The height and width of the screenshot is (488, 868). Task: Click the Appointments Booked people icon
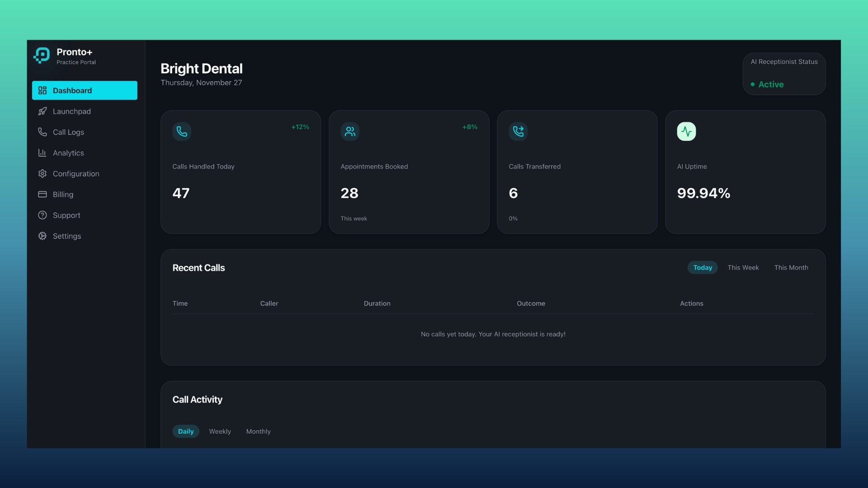(350, 131)
